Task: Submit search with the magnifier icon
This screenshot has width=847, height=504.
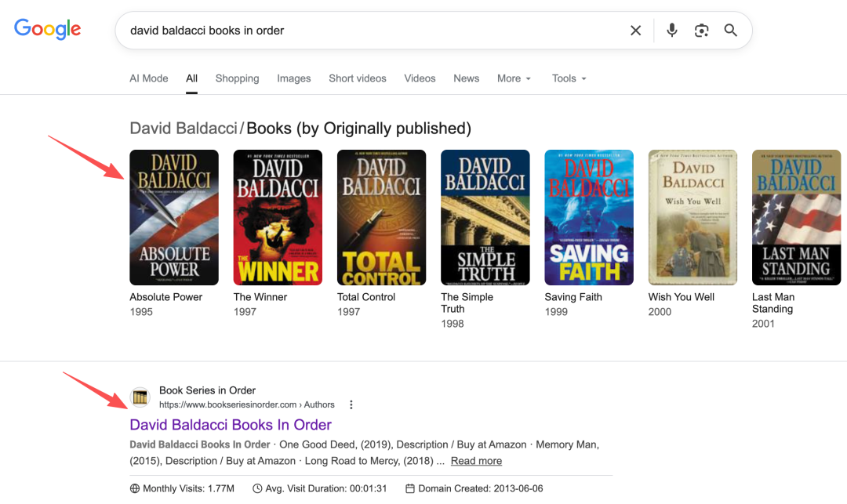Action: 730,31
